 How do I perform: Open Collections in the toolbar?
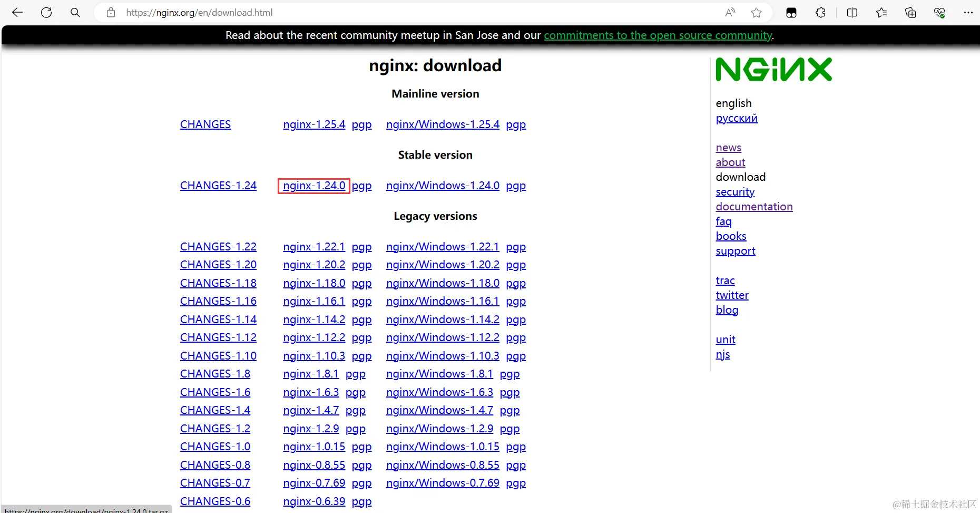coord(910,12)
